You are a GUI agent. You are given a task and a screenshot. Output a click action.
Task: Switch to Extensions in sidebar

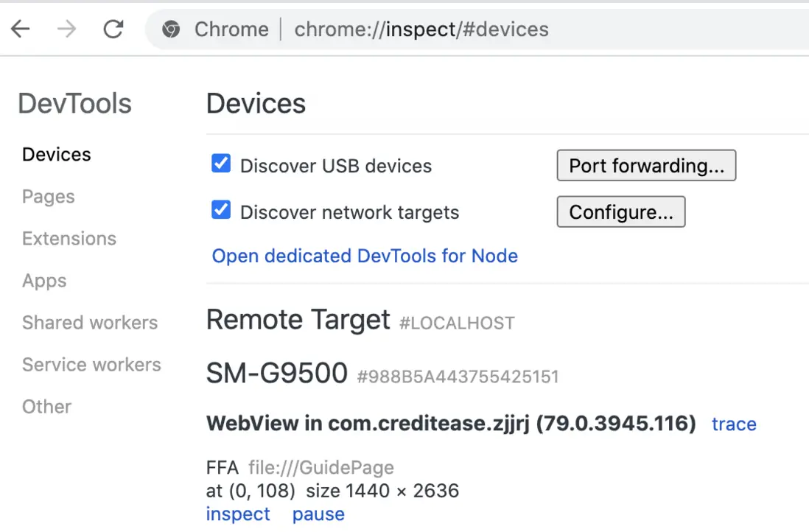coord(69,239)
